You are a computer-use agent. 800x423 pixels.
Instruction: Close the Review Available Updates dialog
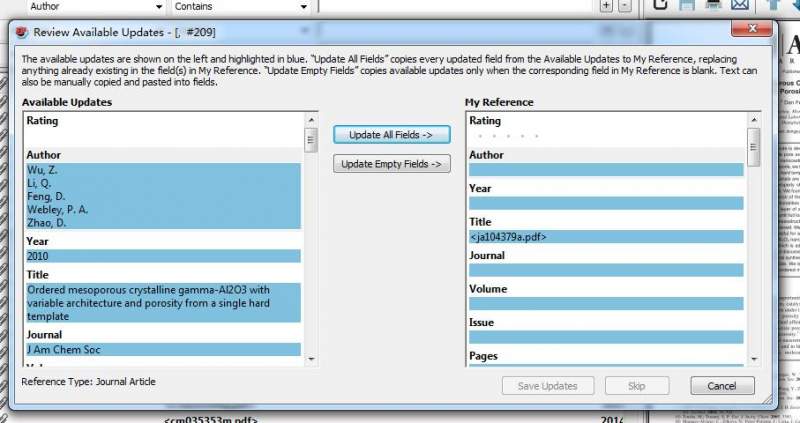click(x=752, y=29)
